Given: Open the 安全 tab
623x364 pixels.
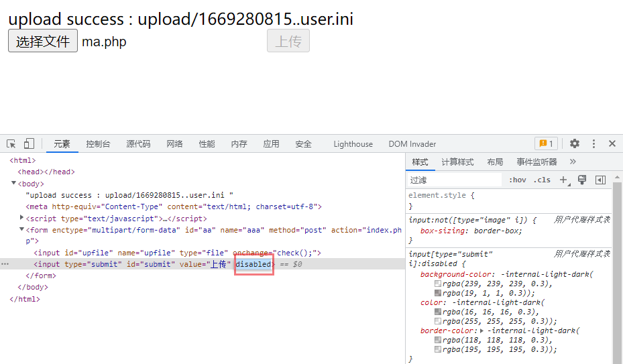Looking at the screenshot, I should (x=303, y=144).
